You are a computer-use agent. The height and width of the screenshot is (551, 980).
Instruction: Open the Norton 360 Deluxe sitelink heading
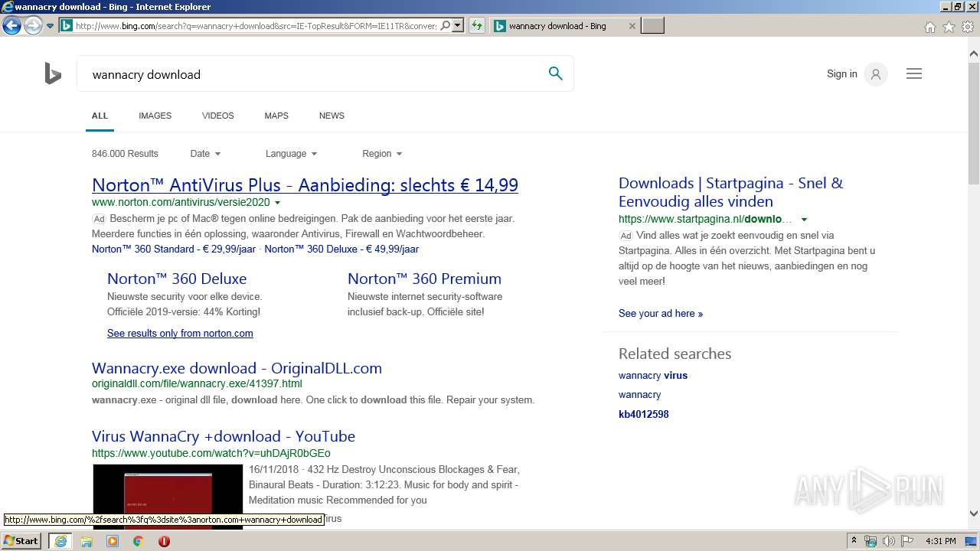click(177, 279)
